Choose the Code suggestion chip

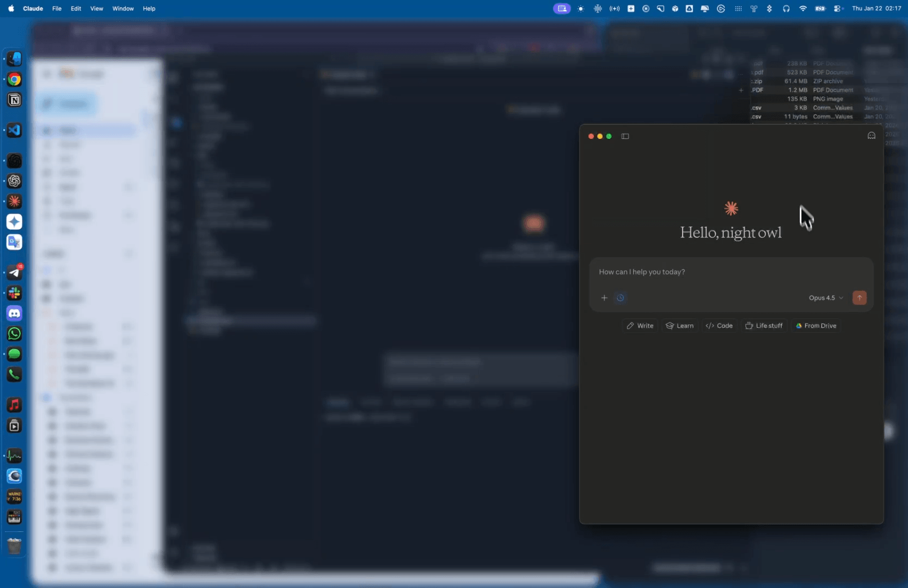(x=719, y=326)
